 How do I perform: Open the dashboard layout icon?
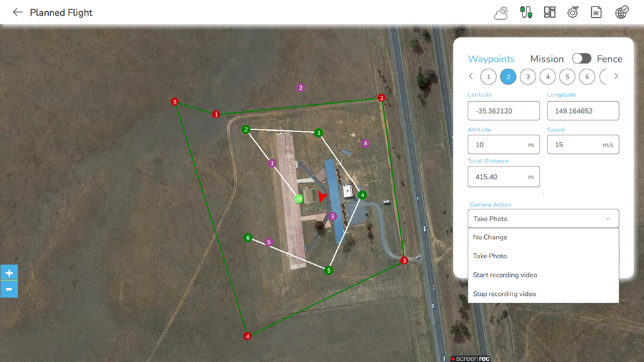550,13
